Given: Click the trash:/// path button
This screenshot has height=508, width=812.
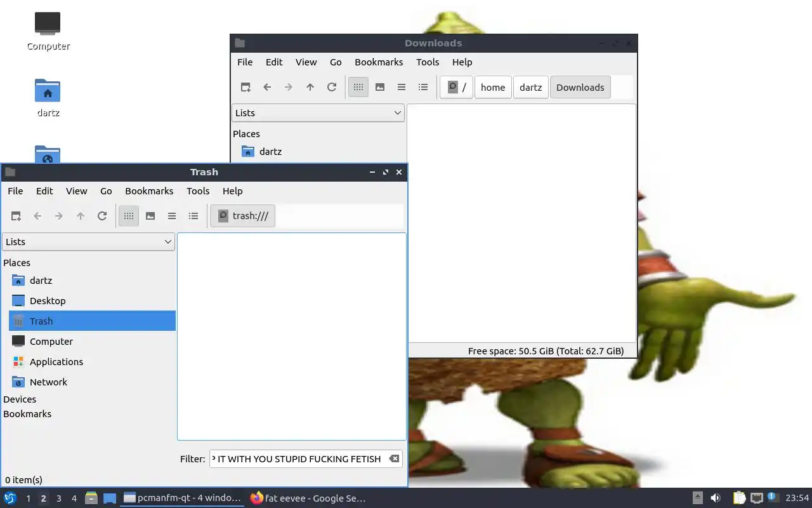Looking at the screenshot, I should point(243,216).
